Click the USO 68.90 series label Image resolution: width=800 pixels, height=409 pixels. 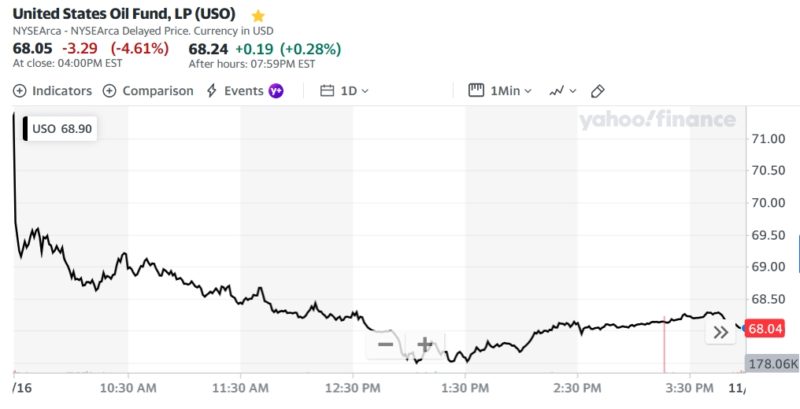coord(61,129)
